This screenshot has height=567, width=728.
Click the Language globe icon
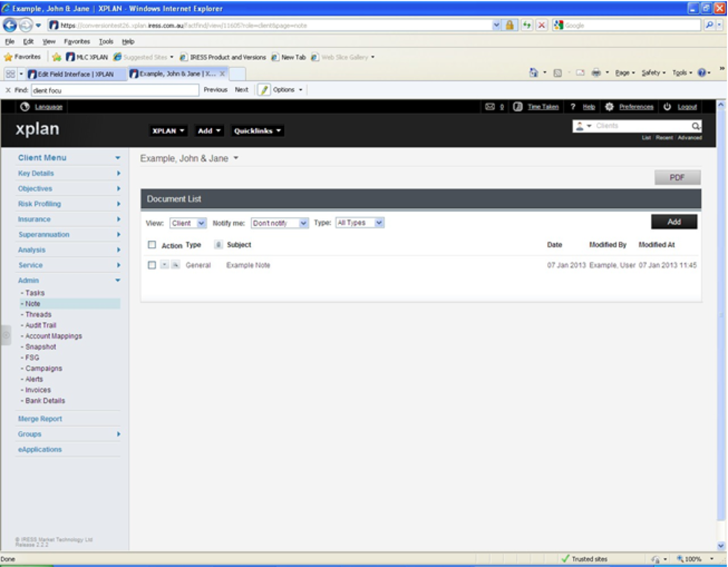click(25, 107)
